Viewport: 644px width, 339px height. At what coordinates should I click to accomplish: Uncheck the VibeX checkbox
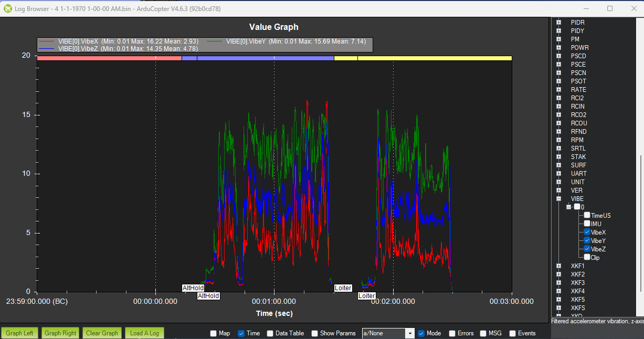click(x=587, y=232)
